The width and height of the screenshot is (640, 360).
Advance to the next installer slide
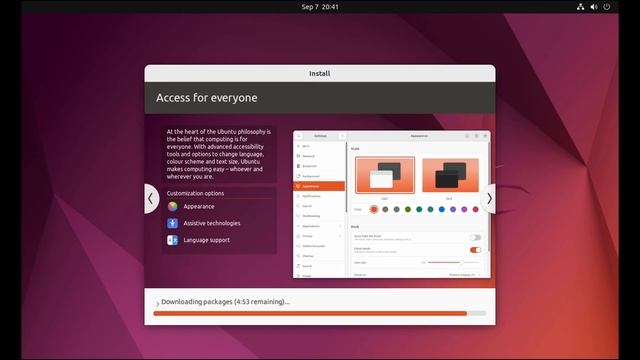click(x=489, y=199)
